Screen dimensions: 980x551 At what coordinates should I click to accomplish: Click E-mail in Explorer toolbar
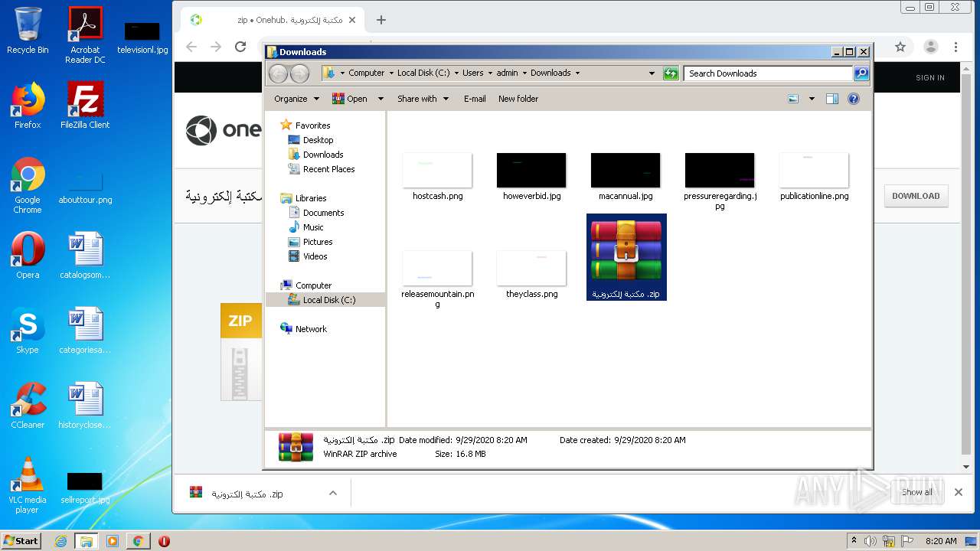[x=475, y=99]
